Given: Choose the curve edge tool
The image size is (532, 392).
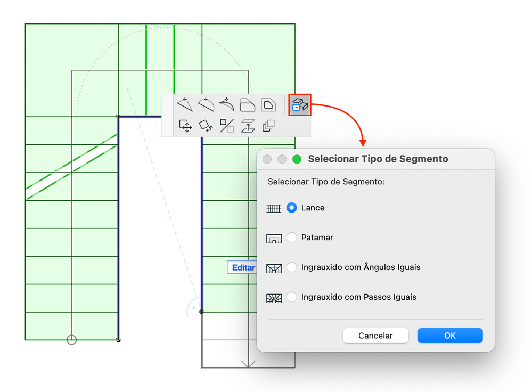Looking at the screenshot, I should 206,104.
